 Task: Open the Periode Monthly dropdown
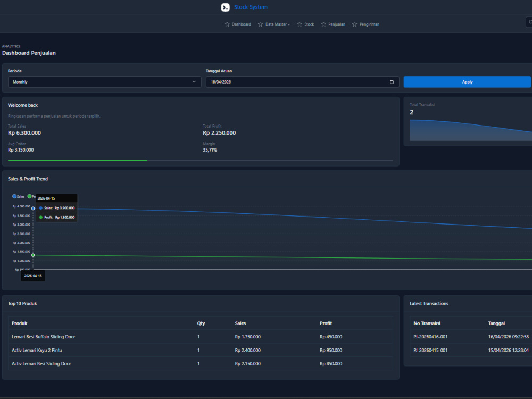click(x=104, y=82)
